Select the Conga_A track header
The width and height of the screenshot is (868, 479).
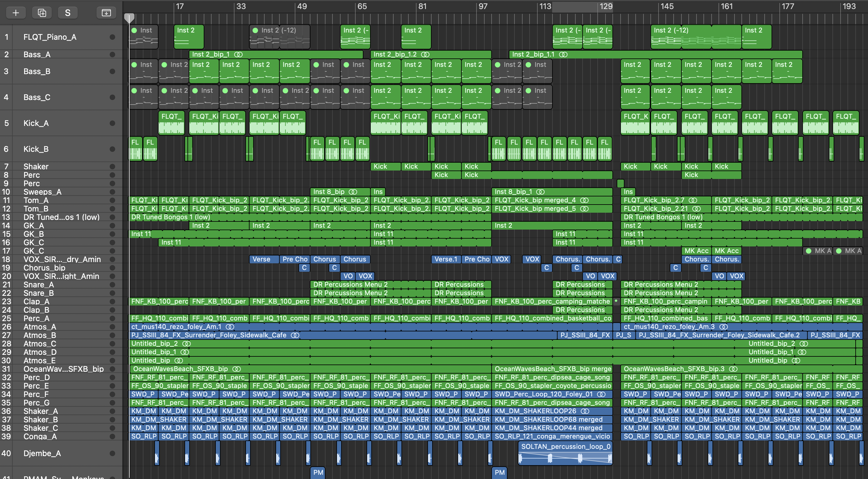[61, 436]
